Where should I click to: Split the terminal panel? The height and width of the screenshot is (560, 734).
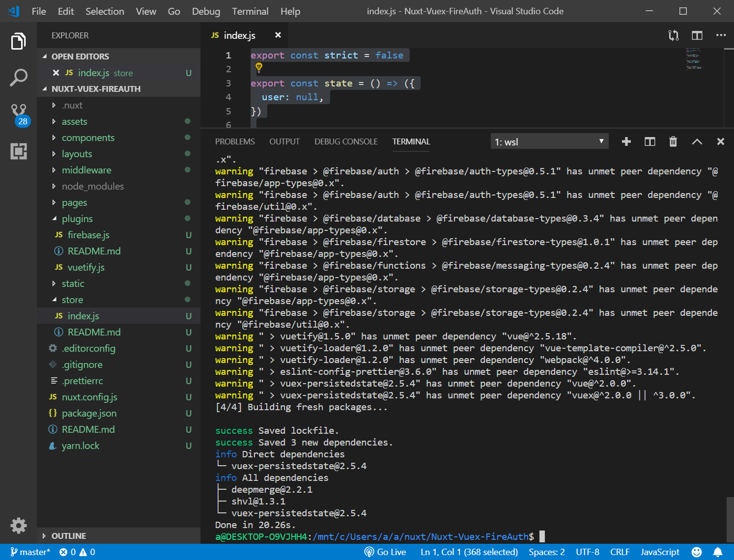click(x=649, y=141)
